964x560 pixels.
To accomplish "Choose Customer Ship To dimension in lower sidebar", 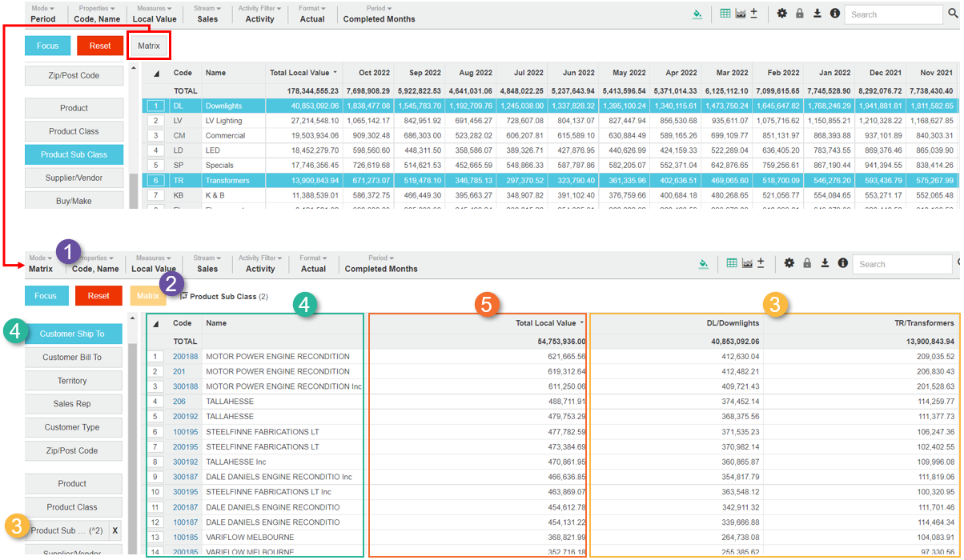I will click(72, 334).
